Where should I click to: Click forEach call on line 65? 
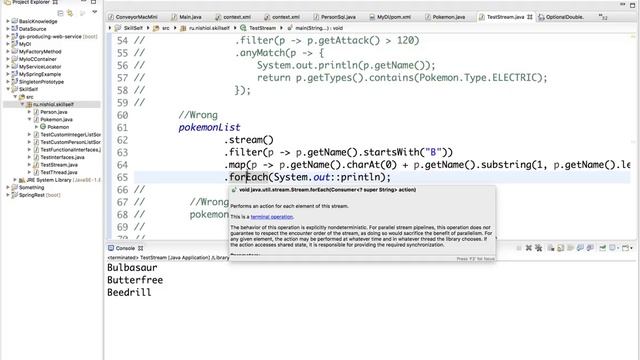248,177
